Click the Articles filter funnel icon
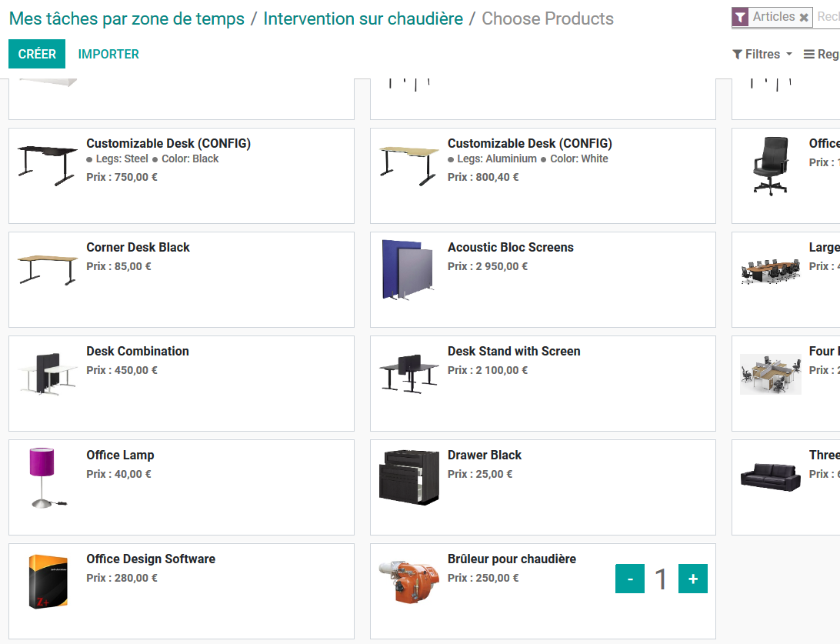 coord(740,17)
